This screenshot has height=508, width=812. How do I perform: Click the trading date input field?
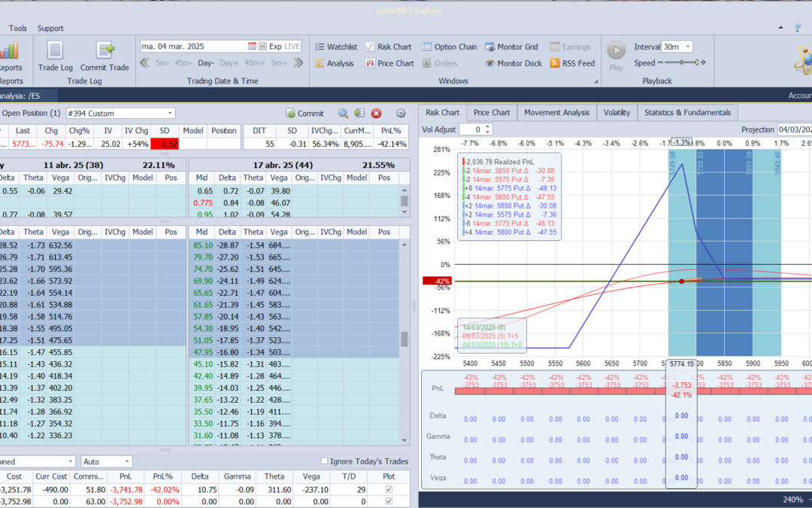(x=194, y=46)
